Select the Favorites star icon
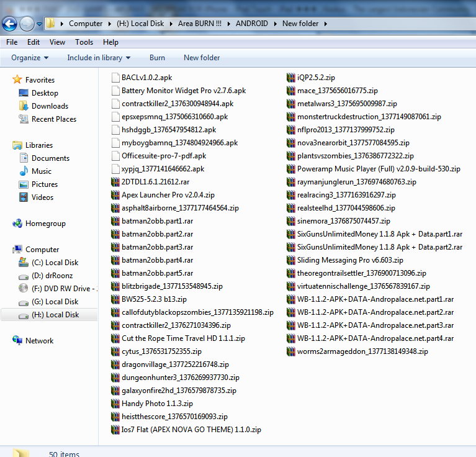 coord(17,79)
